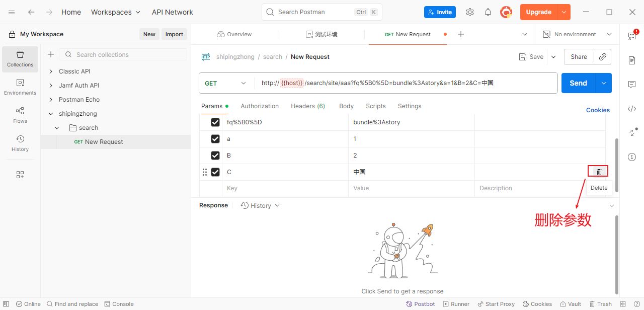644x310 pixels.
Task: Open the Flows sidebar icon
Action: [20, 115]
